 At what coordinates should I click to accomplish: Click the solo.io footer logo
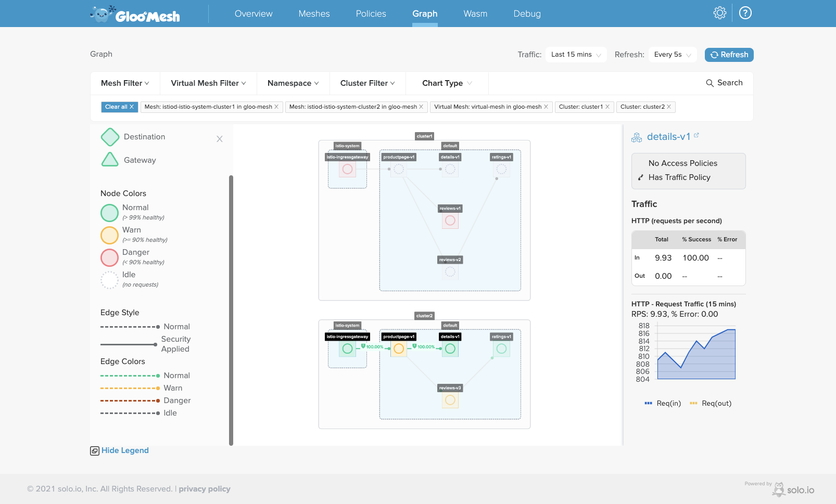(794, 489)
